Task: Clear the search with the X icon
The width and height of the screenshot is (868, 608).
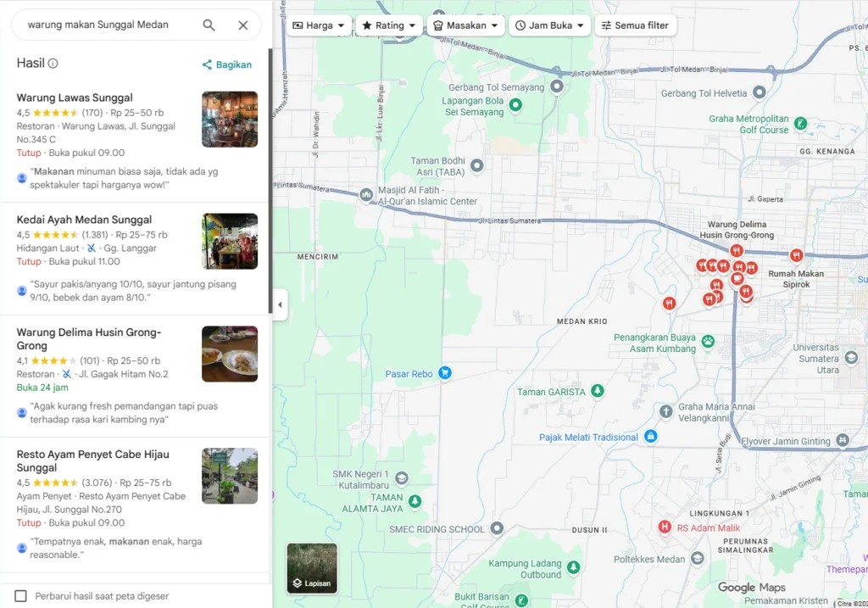Action: tap(243, 25)
